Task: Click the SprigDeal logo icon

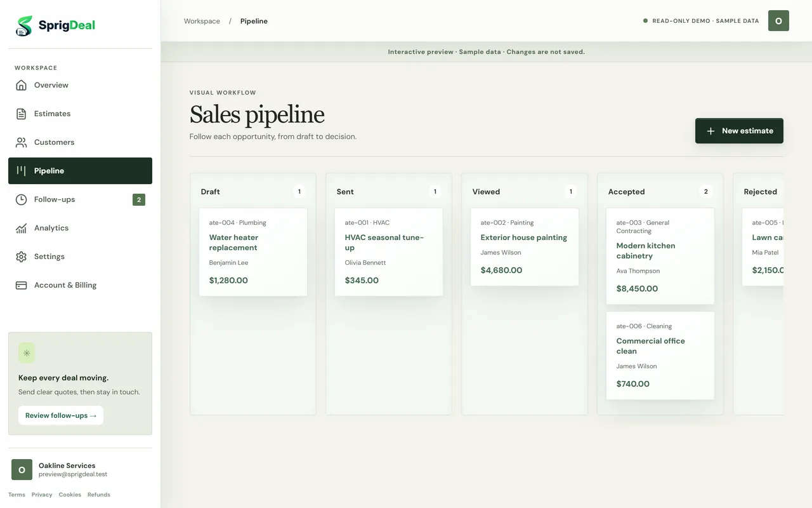Action: (x=24, y=25)
